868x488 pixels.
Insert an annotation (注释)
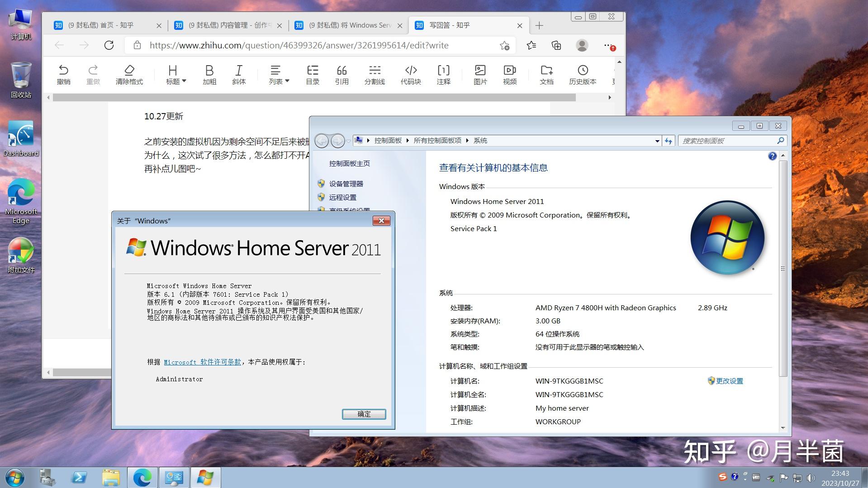pos(444,75)
